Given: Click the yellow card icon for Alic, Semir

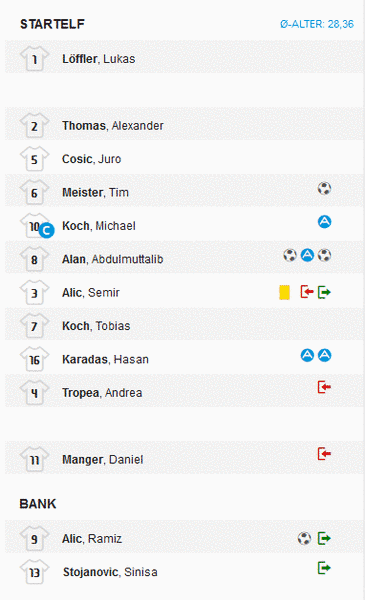Looking at the screenshot, I should tap(284, 292).
